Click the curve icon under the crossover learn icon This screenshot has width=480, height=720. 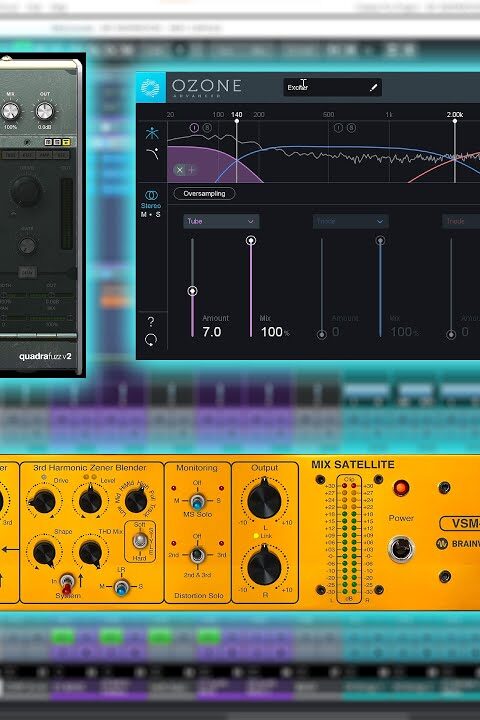pyautogui.click(x=152, y=153)
